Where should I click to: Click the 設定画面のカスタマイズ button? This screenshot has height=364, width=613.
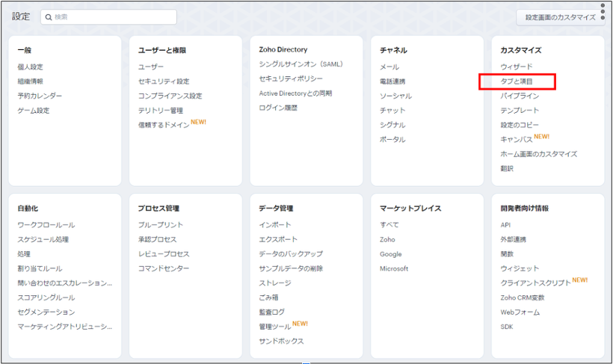(559, 17)
